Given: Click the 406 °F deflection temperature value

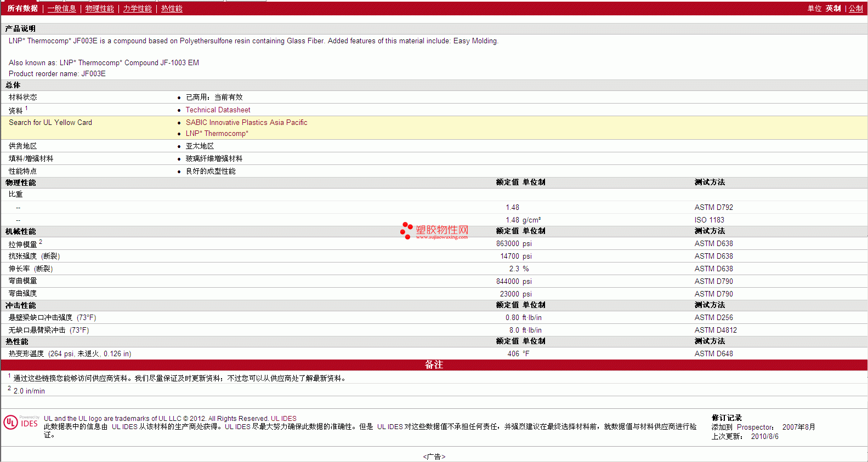Looking at the screenshot, I should (x=518, y=353).
